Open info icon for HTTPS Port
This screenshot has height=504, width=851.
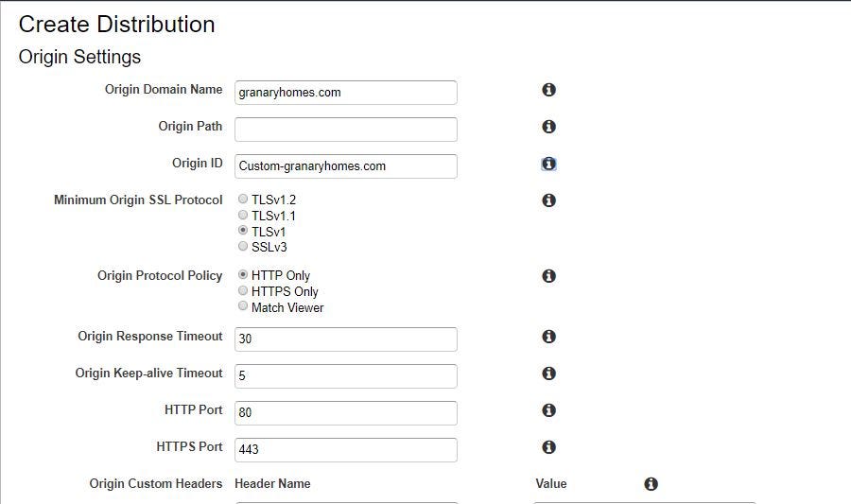tap(548, 447)
